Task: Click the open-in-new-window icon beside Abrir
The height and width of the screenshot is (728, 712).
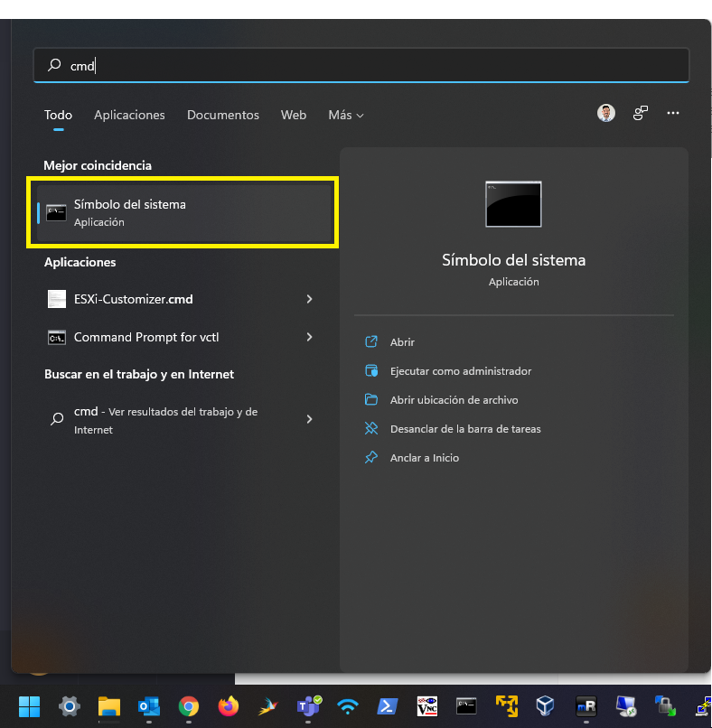Action: click(371, 341)
